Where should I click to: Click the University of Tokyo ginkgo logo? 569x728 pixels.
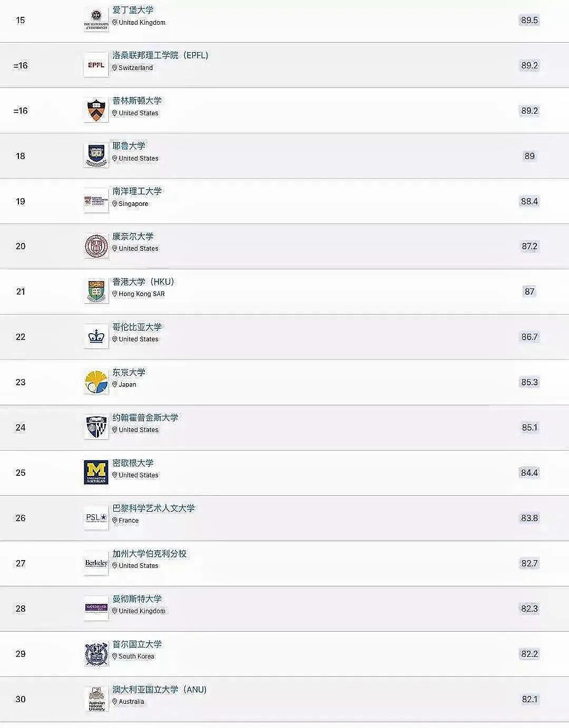click(x=96, y=382)
